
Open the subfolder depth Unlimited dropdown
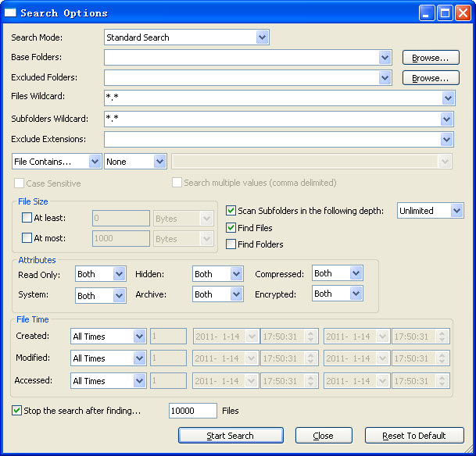click(x=456, y=211)
